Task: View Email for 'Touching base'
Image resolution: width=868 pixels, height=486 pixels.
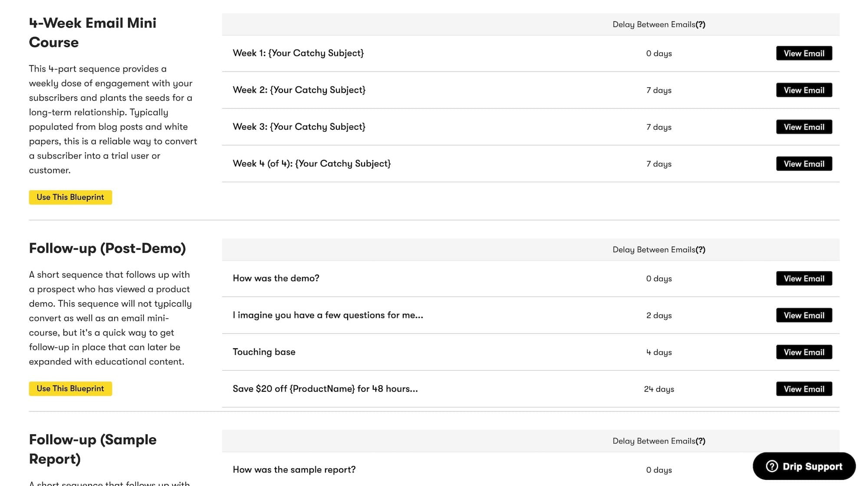Action: point(803,352)
